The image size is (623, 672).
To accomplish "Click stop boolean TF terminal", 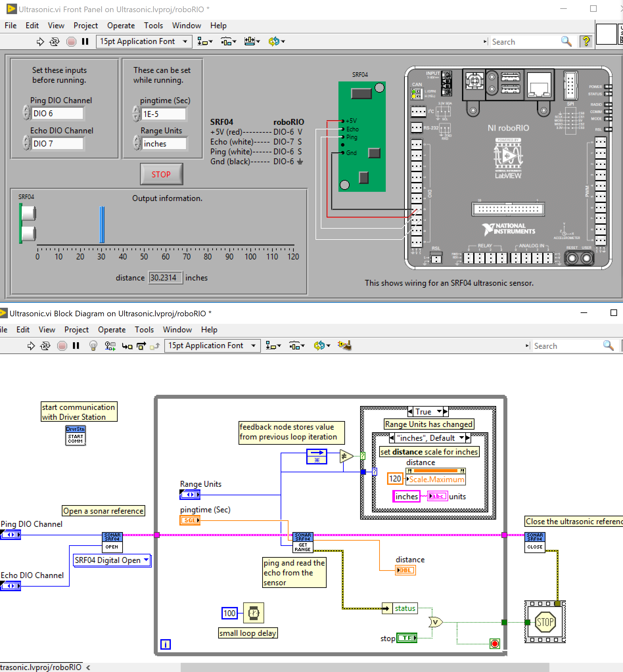I will 407,638.
